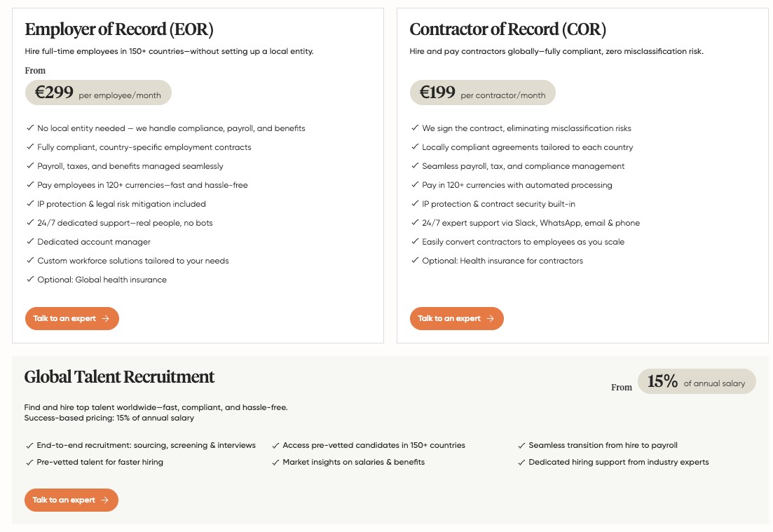
Task: Click the arrow icon in EOR expert button
Action: click(x=106, y=318)
